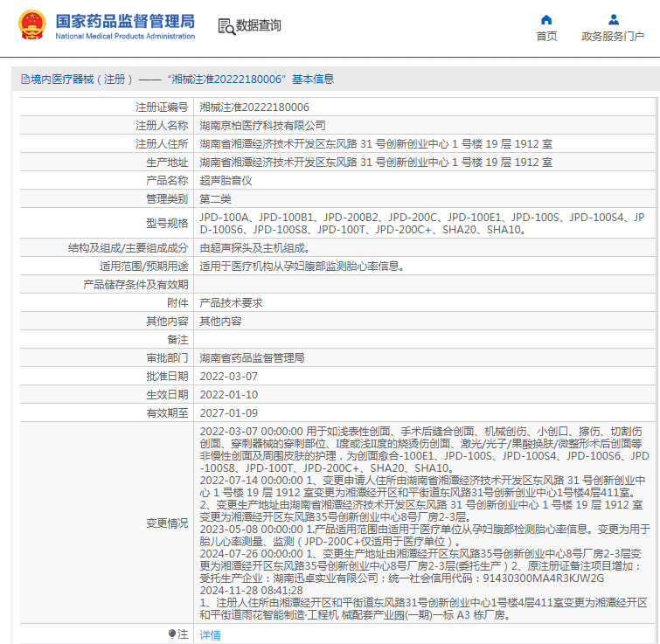This screenshot has height=644, width=660.
Task: Click the 结构及组成/主要组成成分 label
Action: point(128,248)
